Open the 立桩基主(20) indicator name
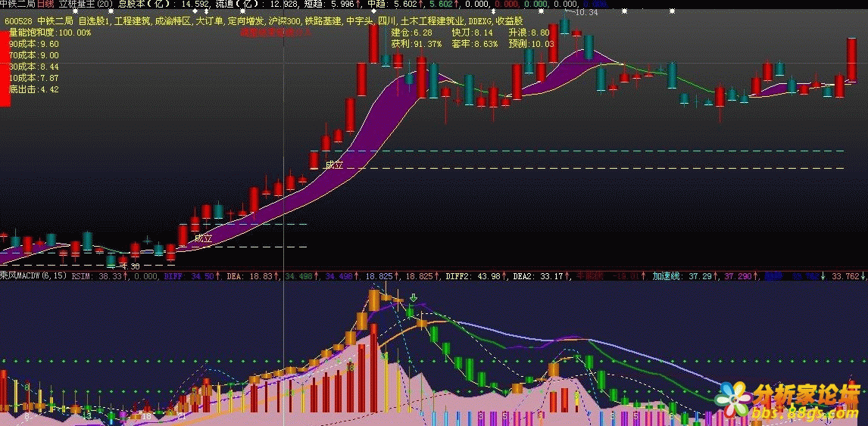This screenshot has width=868, height=426. (86, 4)
